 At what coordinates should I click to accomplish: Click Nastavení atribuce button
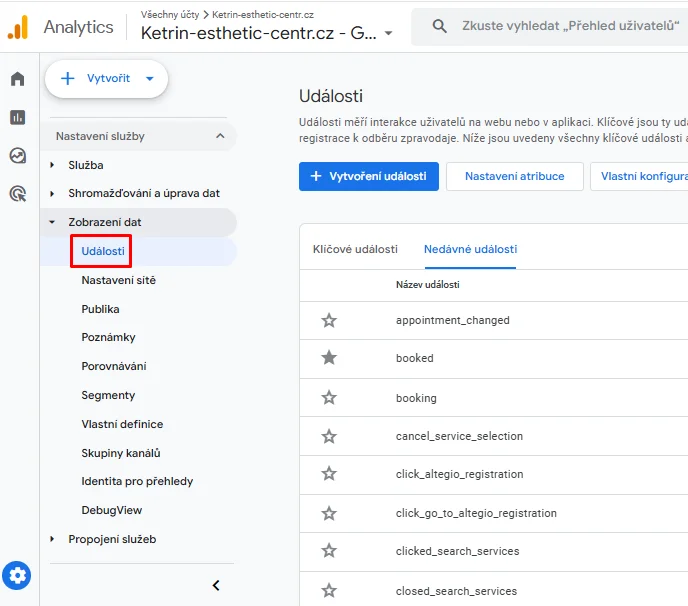click(x=515, y=176)
